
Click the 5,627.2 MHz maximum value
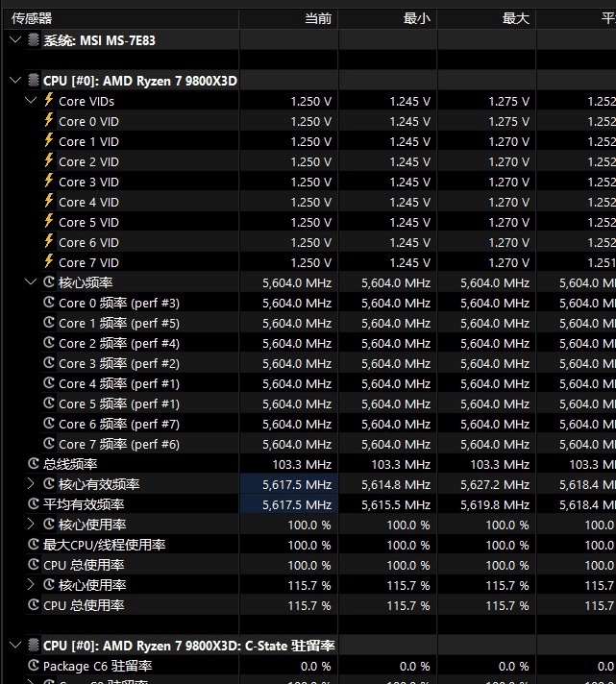[x=495, y=484]
